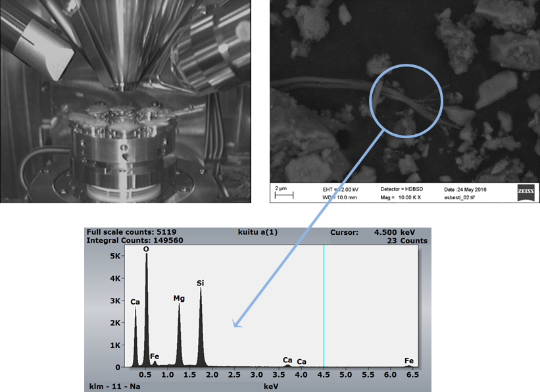This screenshot has height=392, width=540.
Task: Click the klm - 11 - Na label
Action: point(114,387)
